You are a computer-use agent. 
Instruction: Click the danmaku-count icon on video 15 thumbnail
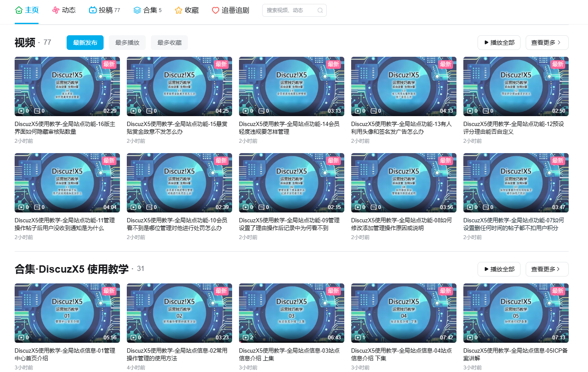coord(149,111)
